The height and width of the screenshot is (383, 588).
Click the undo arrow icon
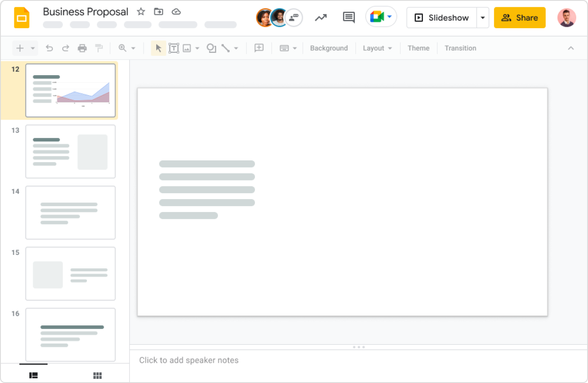coord(50,48)
